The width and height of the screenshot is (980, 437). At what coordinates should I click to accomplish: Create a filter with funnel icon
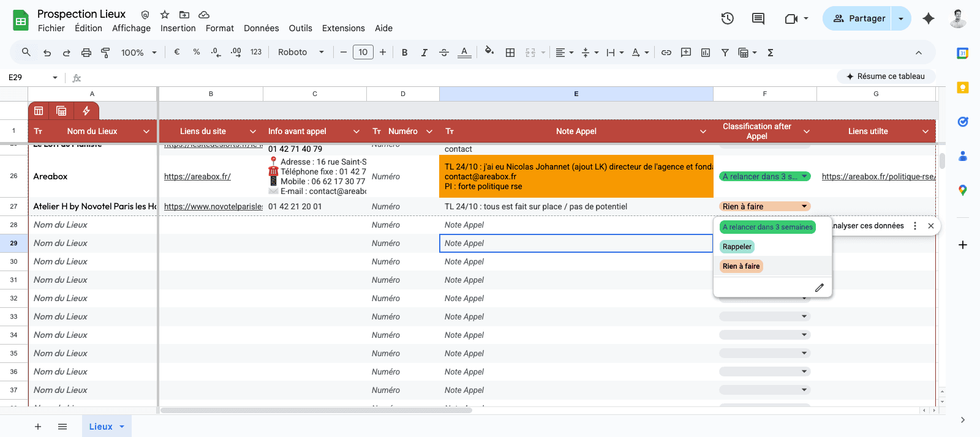[x=725, y=53]
